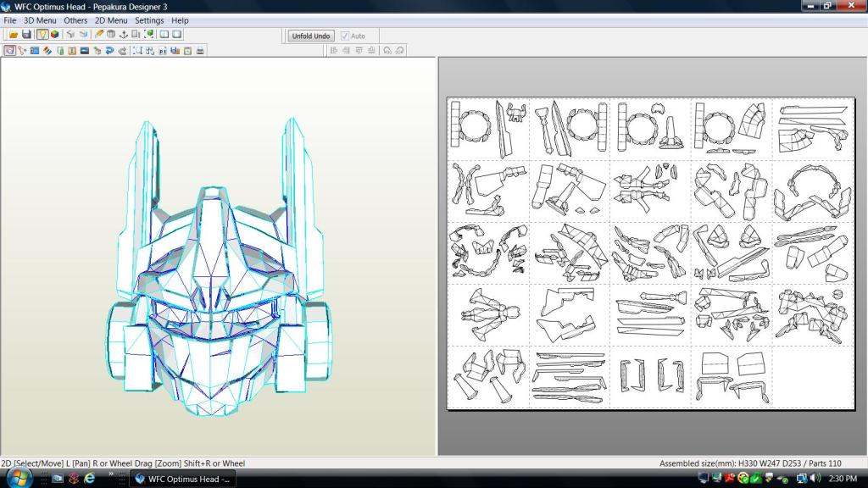The height and width of the screenshot is (488, 868).
Task: Expand the quick launch overflow chevron
Action: pos(111,474)
